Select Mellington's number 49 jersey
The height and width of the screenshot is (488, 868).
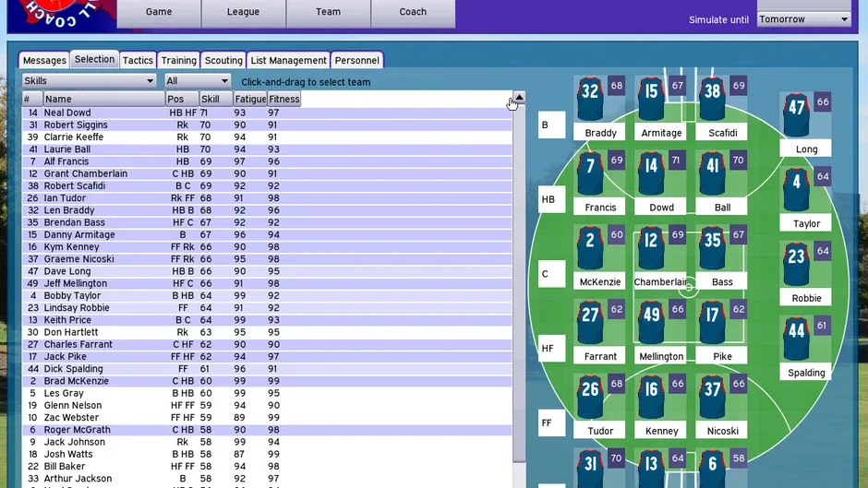(651, 323)
